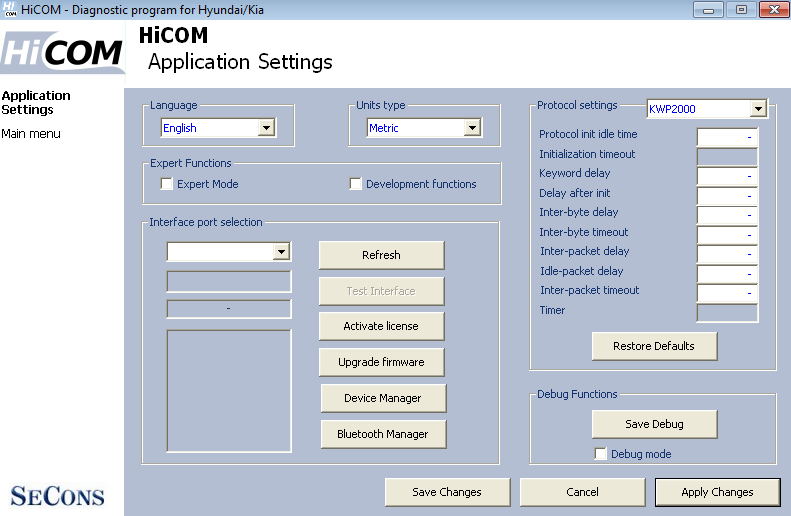Screen dimensions: 791x516
Task: Click the large interface info list box
Action: point(229,391)
